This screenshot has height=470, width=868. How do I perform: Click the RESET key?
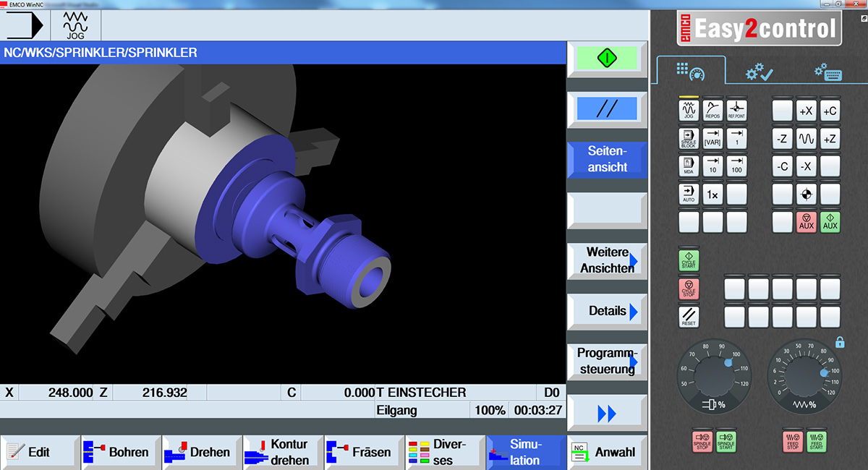(689, 317)
